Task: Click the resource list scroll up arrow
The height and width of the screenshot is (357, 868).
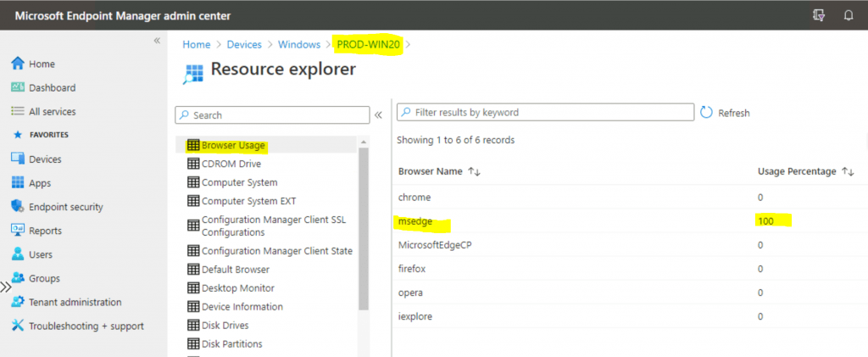Action: point(363,142)
